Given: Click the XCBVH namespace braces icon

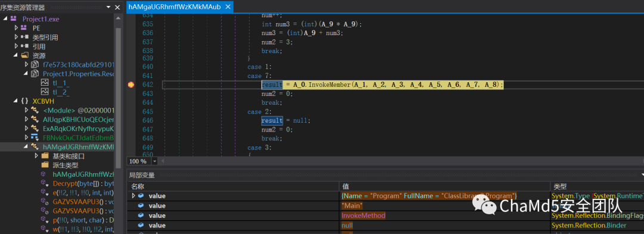Looking at the screenshot, I should pos(24,101).
